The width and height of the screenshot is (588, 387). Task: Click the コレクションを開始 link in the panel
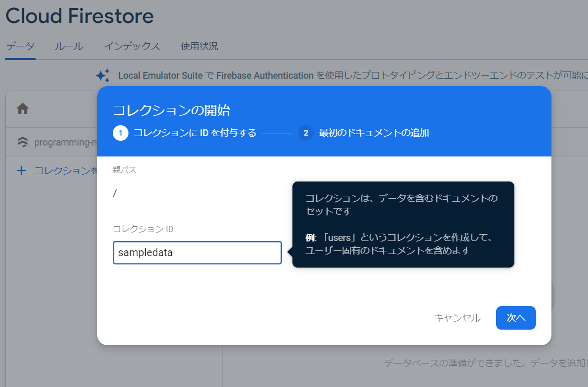coord(66,171)
